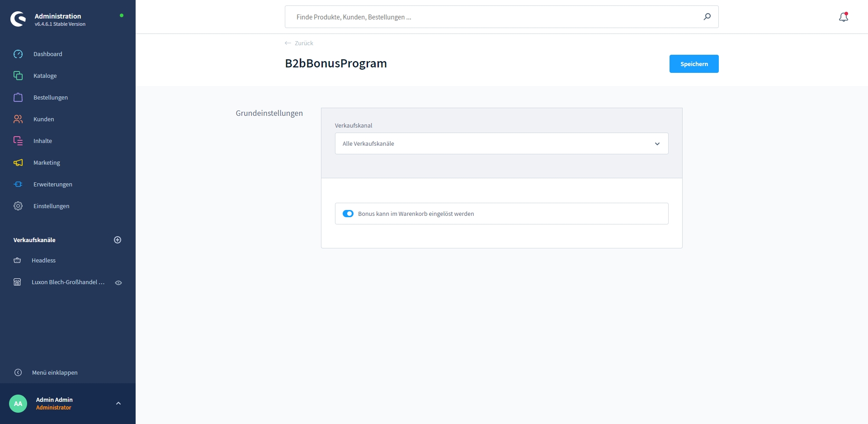Open the Verkaufskanal dropdown
The image size is (868, 424).
coord(501,143)
